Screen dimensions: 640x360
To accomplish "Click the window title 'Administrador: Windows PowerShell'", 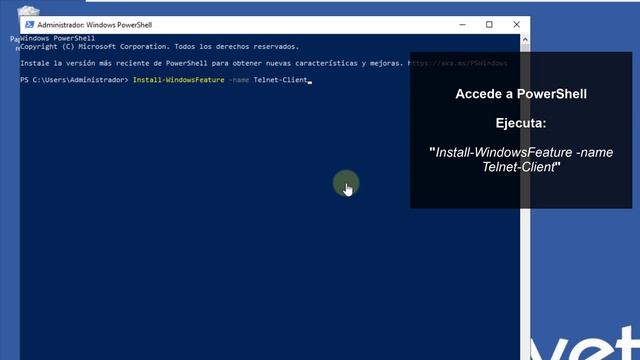I will 95,25.
